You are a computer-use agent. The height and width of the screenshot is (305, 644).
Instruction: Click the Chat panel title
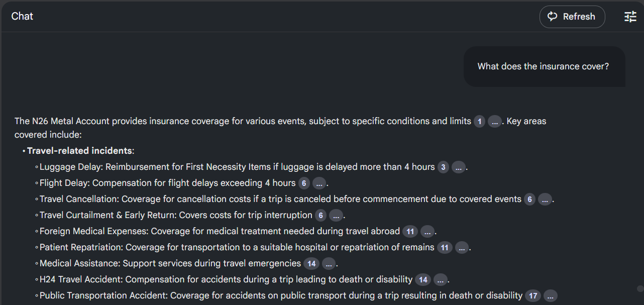click(22, 16)
